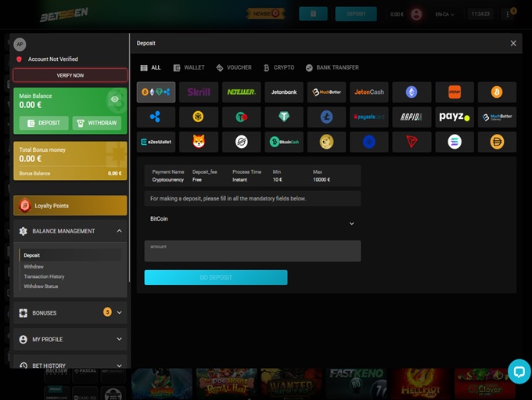Select the Shiba Inu coin icon

coord(199,142)
